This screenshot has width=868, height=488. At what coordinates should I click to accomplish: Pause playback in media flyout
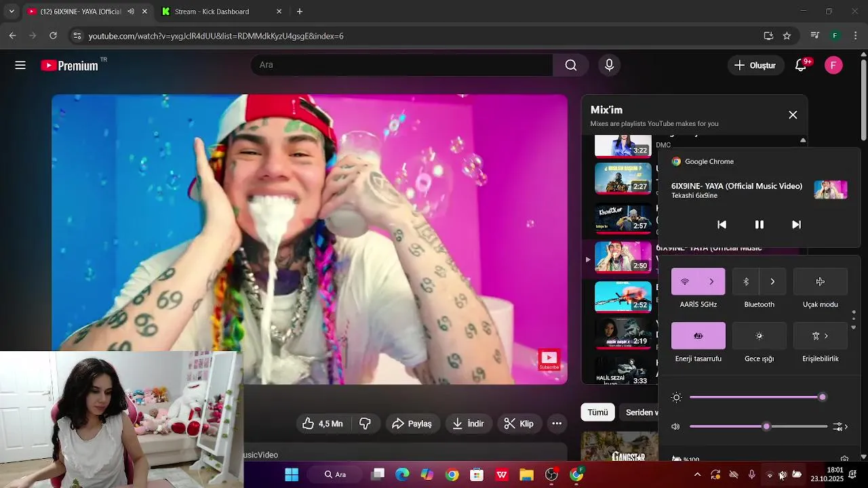[759, 224]
